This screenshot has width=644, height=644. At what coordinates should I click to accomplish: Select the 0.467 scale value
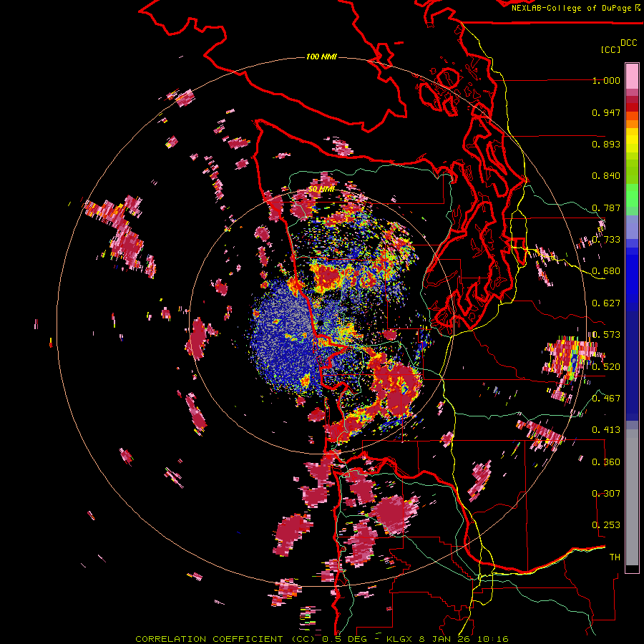(x=606, y=398)
